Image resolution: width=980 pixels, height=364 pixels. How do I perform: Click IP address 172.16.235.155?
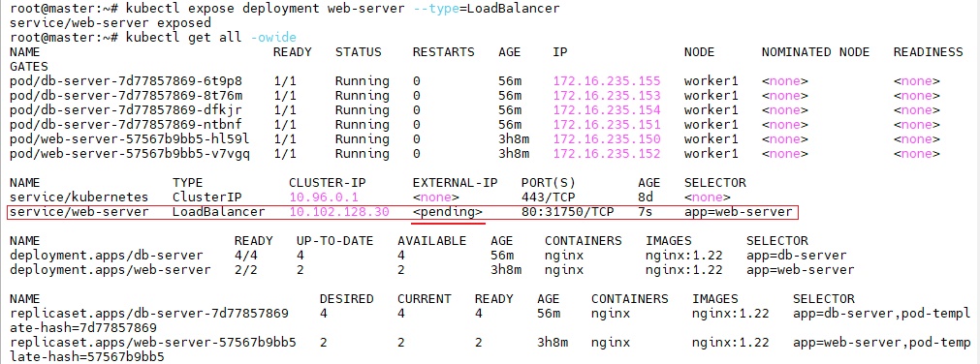tap(606, 81)
